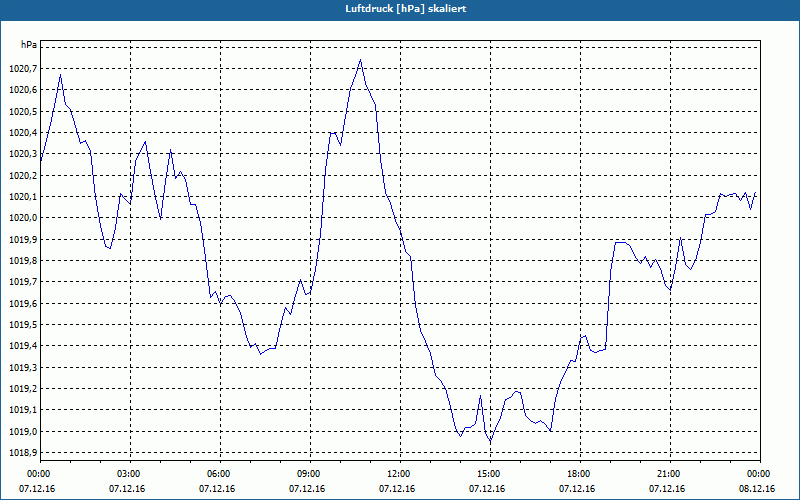Viewport: 800px width, 500px height.
Task: Select the 1020,6 axis value
Action: [23, 90]
